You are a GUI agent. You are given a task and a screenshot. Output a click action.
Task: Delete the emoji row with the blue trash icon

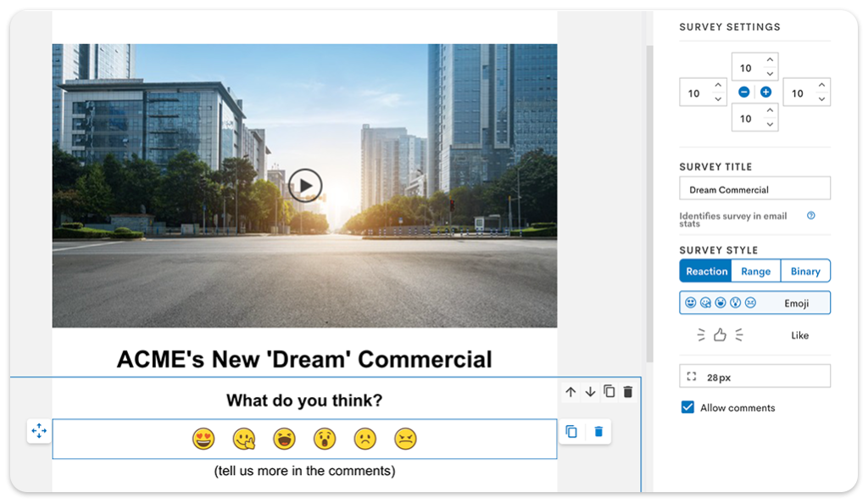pyautogui.click(x=598, y=431)
